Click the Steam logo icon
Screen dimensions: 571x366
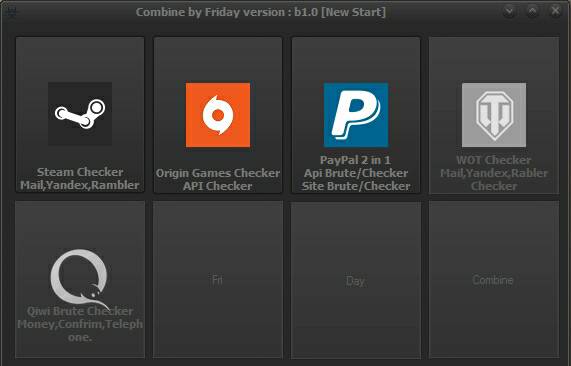(80, 114)
